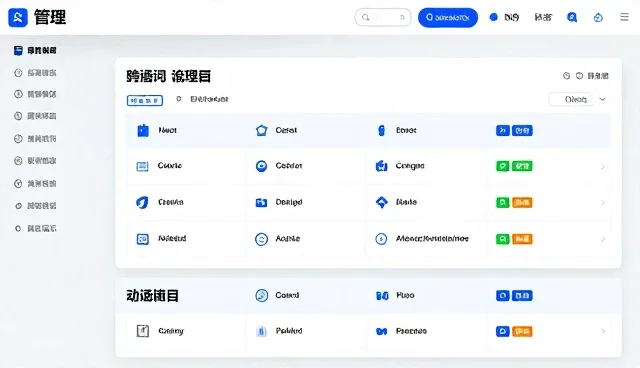
Task: Click the blue folder icon beside Dasliged
Action: (x=261, y=202)
